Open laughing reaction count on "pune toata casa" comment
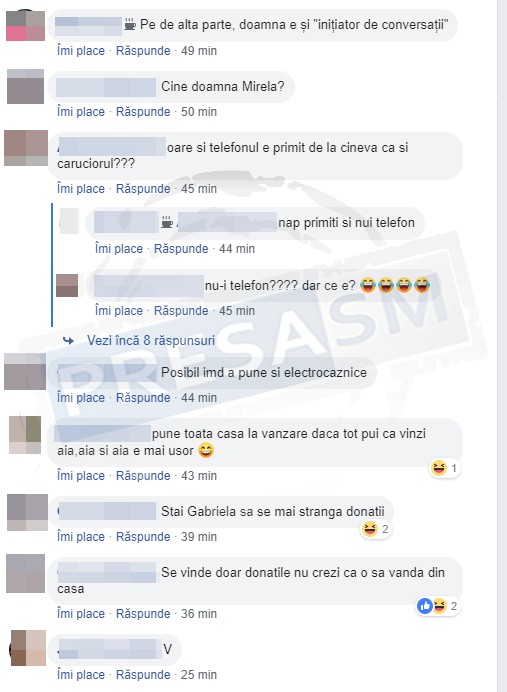The image size is (507, 692). point(445,467)
